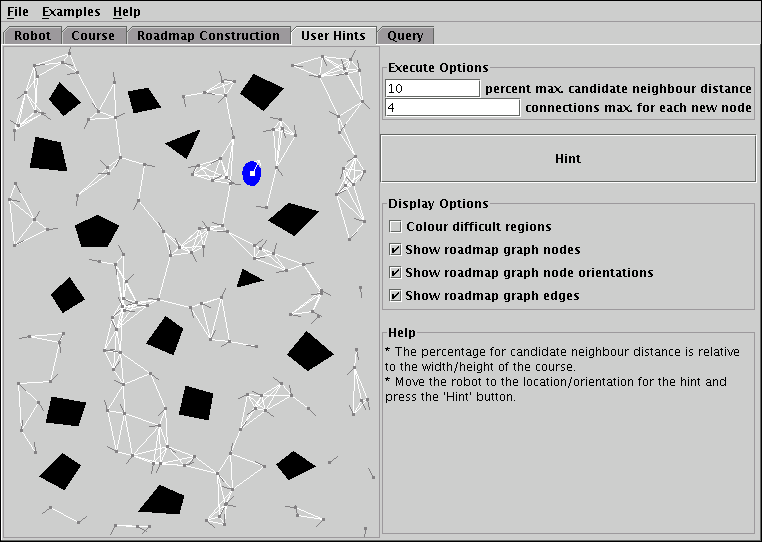Image resolution: width=762 pixels, height=542 pixels.
Task: Open the Examples menu
Action: tap(71, 12)
